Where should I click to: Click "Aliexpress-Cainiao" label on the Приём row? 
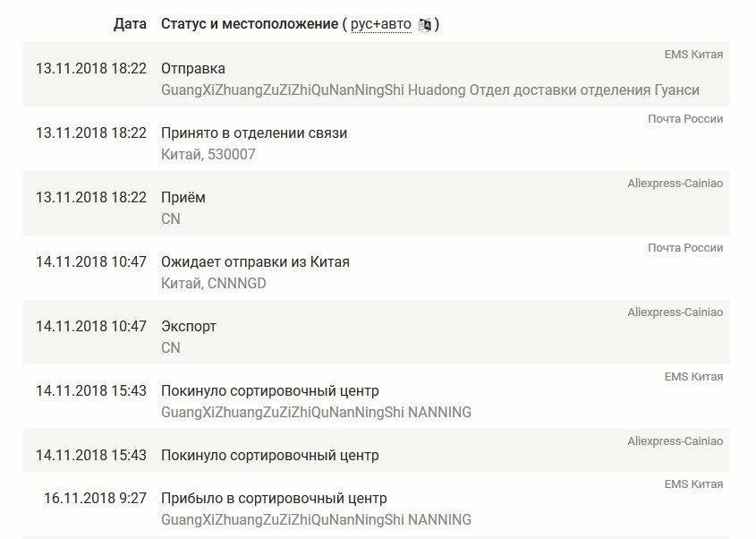tap(675, 184)
